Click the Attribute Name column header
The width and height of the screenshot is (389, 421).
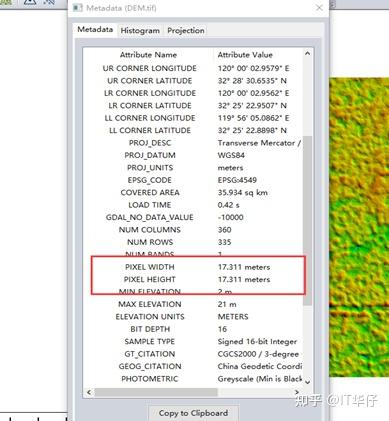point(148,55)
